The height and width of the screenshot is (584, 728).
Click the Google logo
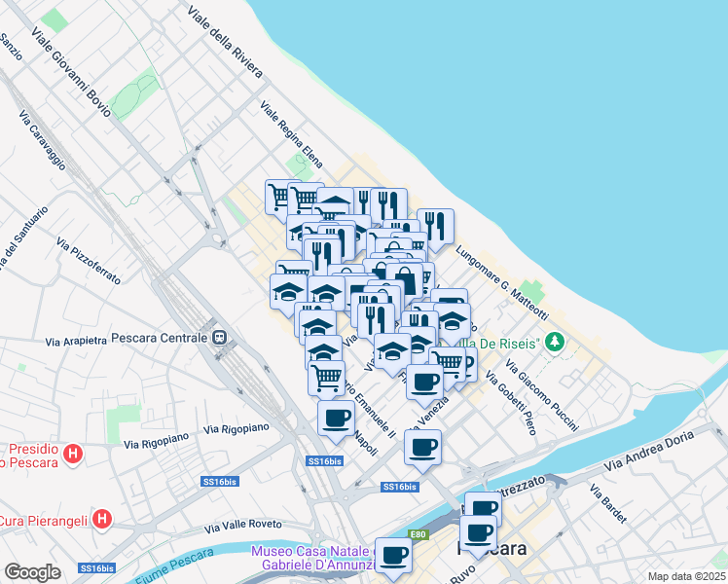(x=32, y=572)
